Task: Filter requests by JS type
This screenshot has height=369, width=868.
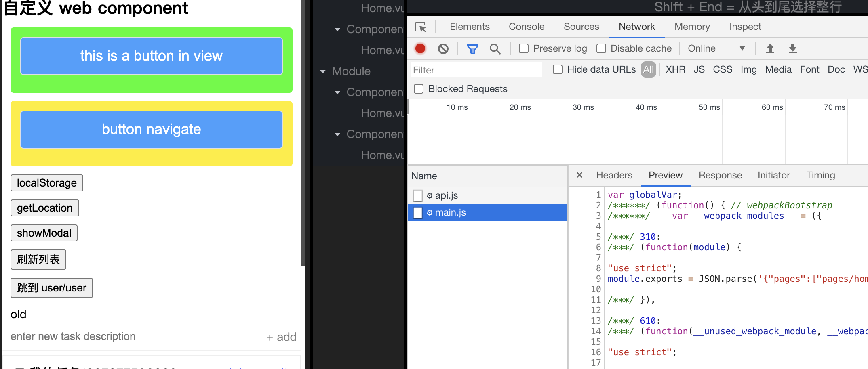Action: coord(699,69)
